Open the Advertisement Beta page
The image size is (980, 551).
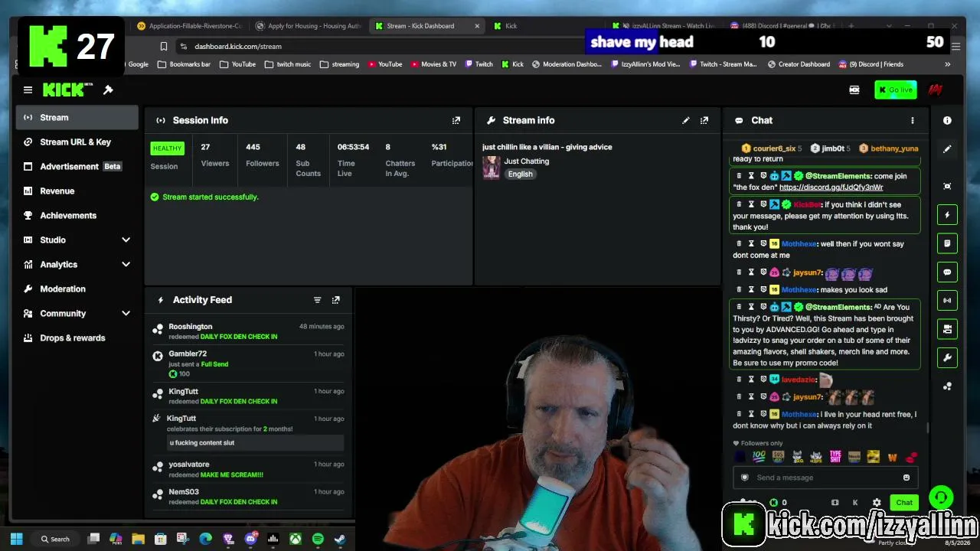click(77, 166)
